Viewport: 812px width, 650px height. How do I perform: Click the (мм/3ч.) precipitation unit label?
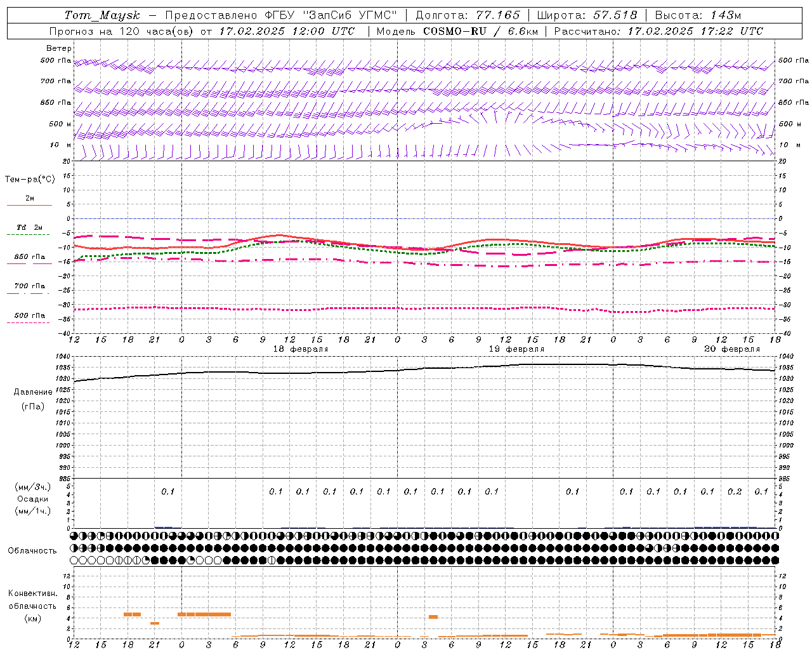[33, 487]
